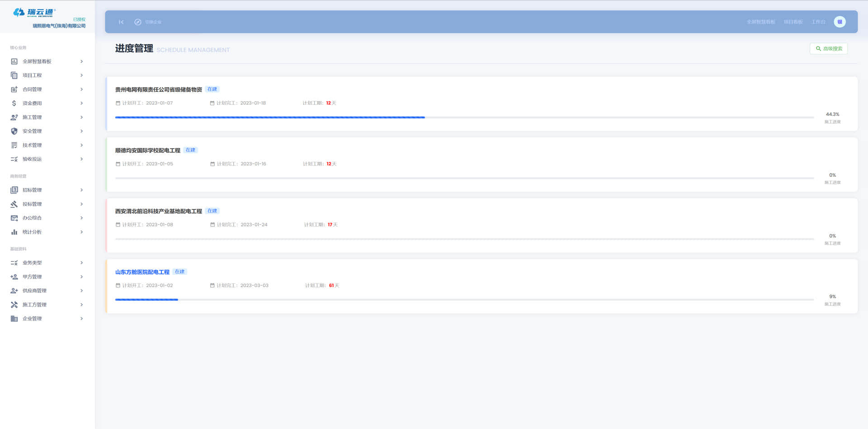The width and height of the screenshot is (868, 429).
Task: Expand the 招标管理 sidebar chevron
Action: point(81,190)
